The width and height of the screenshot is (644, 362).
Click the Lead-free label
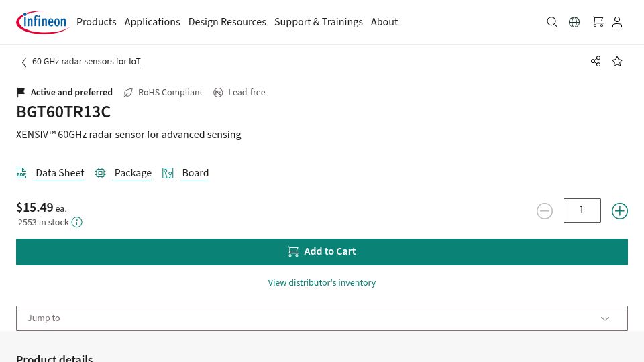point(247,93)
